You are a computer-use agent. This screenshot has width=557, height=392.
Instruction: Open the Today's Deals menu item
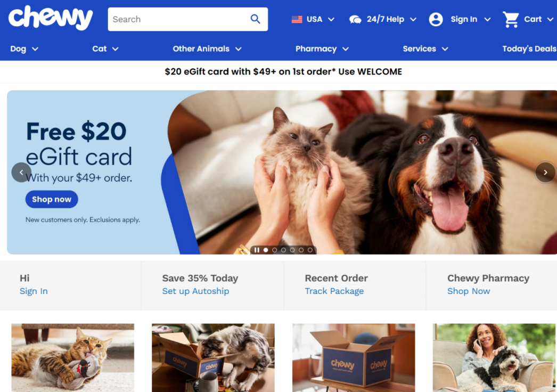[x=529, y=48]
